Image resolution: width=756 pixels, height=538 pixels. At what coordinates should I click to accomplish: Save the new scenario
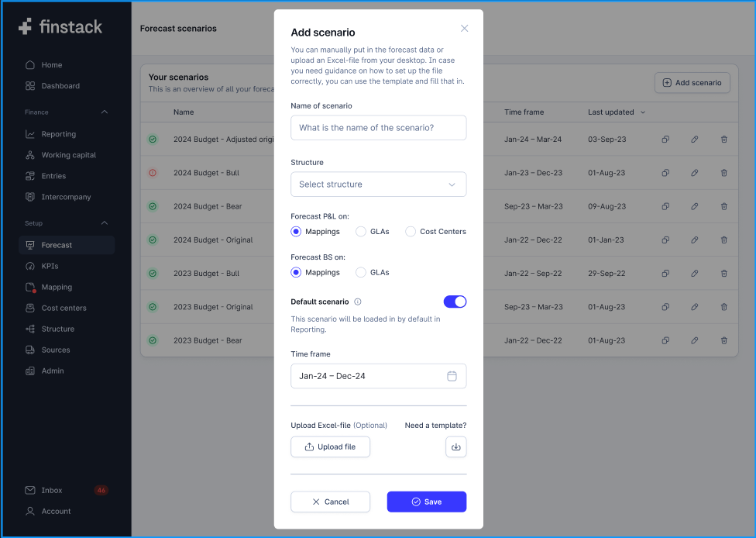(x=427, y=502)
